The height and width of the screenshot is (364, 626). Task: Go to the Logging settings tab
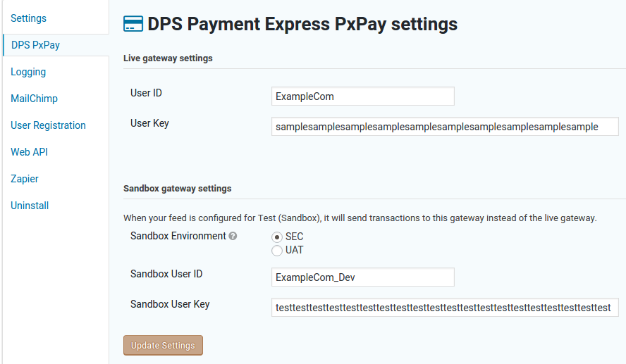coord(28,72)
